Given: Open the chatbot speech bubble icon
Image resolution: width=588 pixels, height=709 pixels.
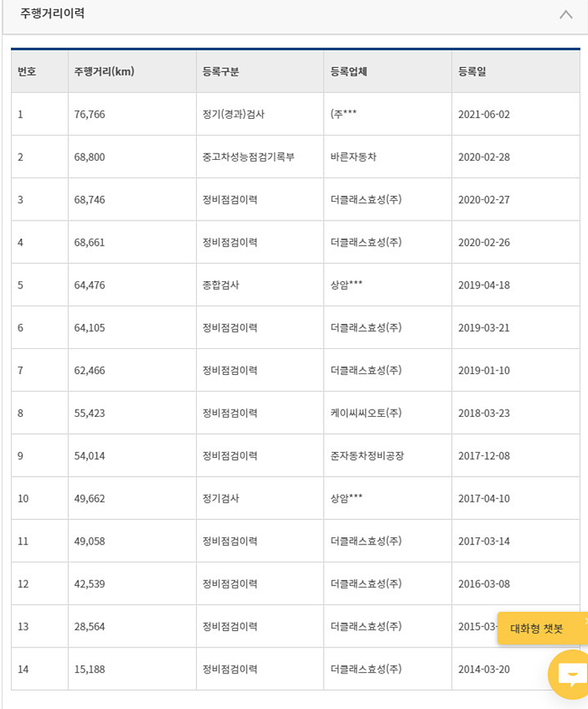Looking at the screenshot, I should pyautogui.click(x=570, y=674).
